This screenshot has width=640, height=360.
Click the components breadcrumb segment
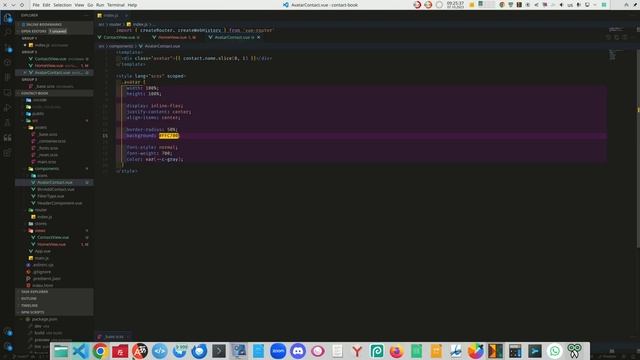[121, 46]
